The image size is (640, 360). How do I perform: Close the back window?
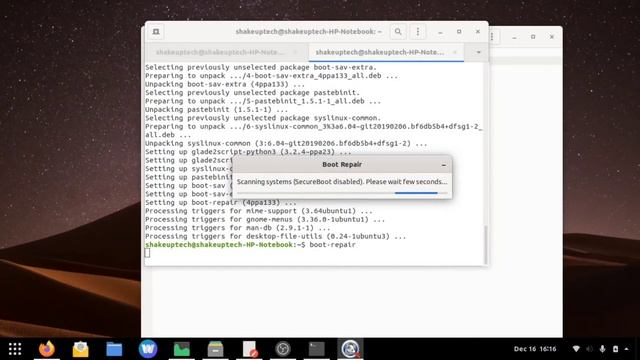552,37
